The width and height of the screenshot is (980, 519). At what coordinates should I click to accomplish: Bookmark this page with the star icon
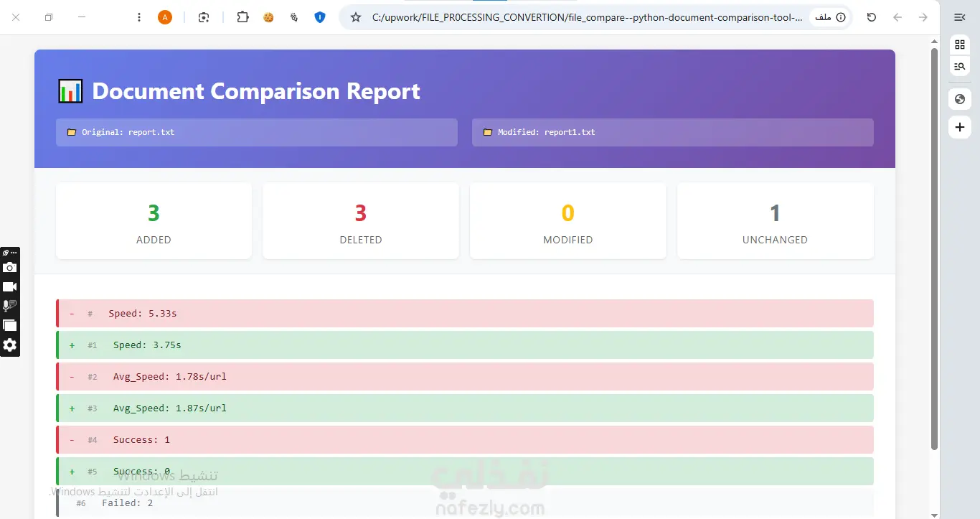[356, 17]
